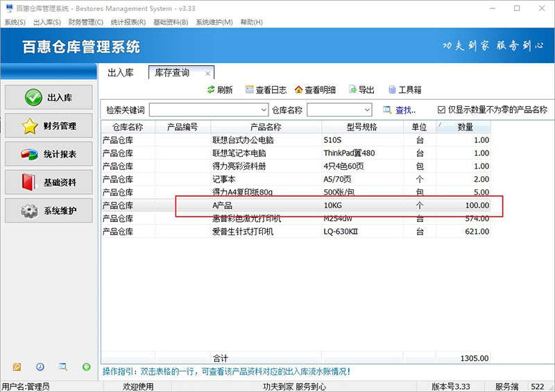Open the 出入库(S) menu
Screen dimensions: 555x392
pyautogui.click(x=47, y=22)
